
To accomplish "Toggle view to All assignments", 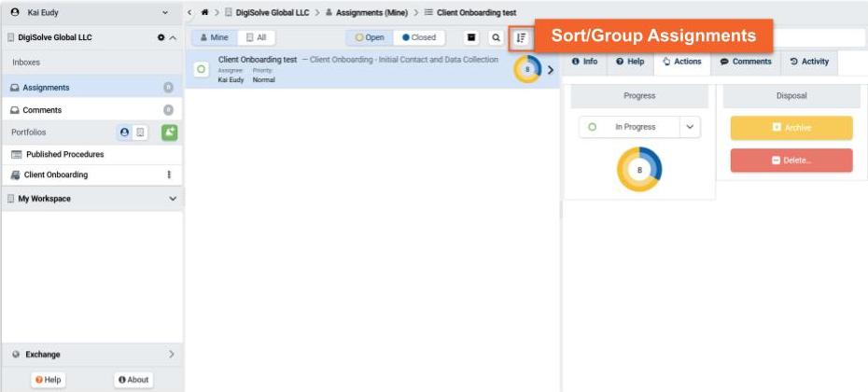I will (255, 38).
